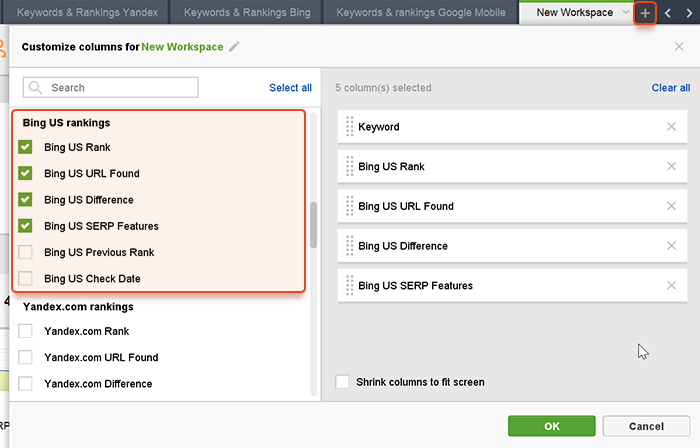Remove Bing US URL Found selected column
This screenshot has height=448, width=700.
point(671,206)
